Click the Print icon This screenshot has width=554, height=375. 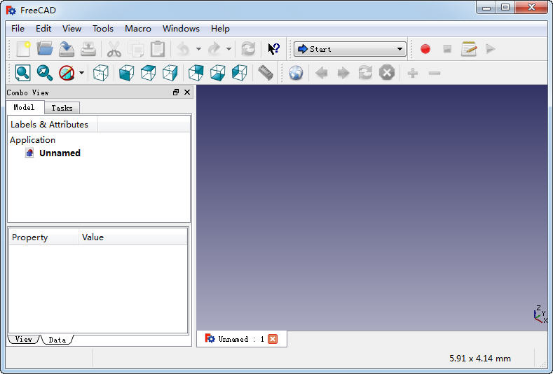pos(88,49)
